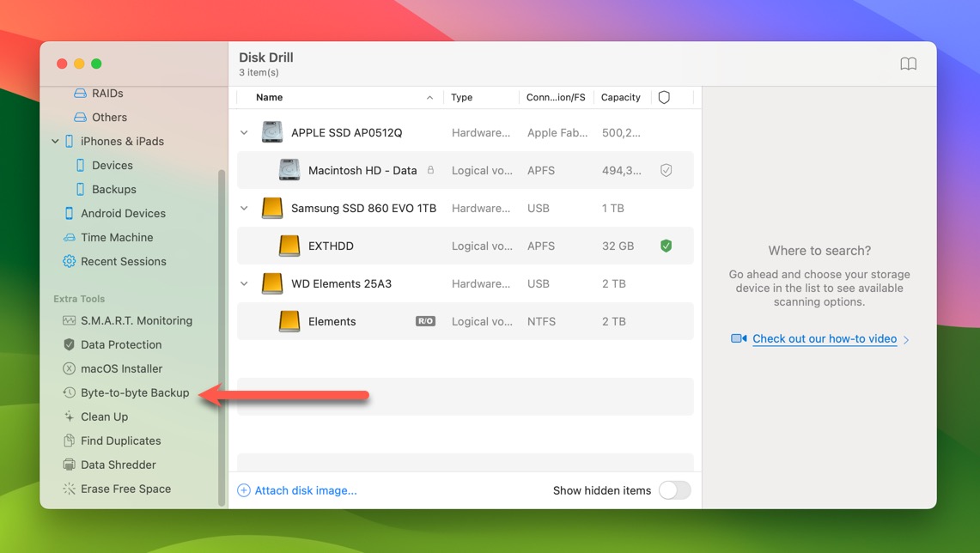Click the R/O badge on Elements
The height and width of the screenshot is (553, 980).
click(426, 321)
